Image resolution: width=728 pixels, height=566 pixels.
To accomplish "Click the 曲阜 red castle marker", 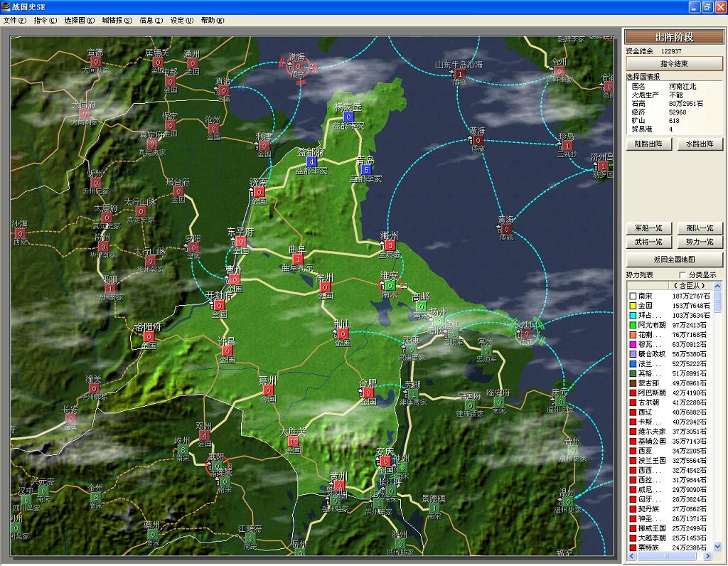I will (x=298, y=259).
